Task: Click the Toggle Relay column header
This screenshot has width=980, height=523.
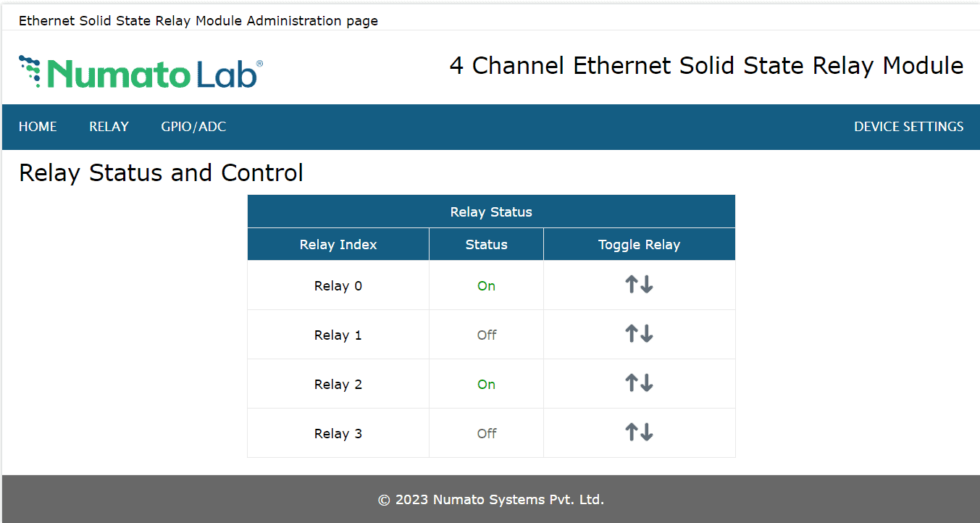Action: [x=639, y=245]
